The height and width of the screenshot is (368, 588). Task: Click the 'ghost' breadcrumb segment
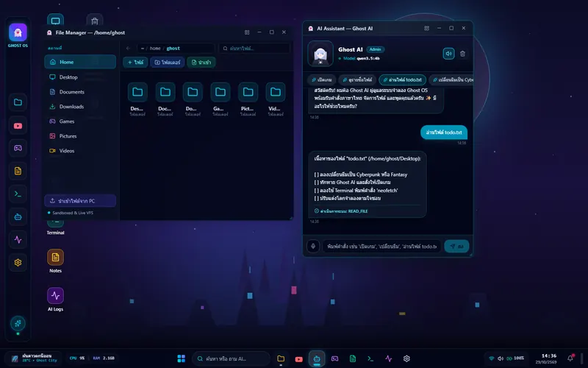(173, 49)
